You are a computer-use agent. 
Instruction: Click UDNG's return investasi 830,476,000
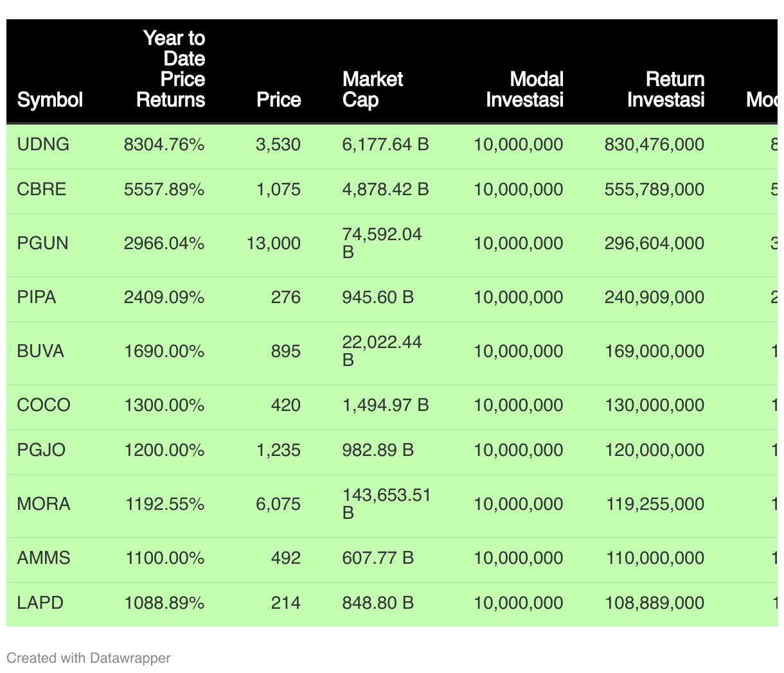654,144
